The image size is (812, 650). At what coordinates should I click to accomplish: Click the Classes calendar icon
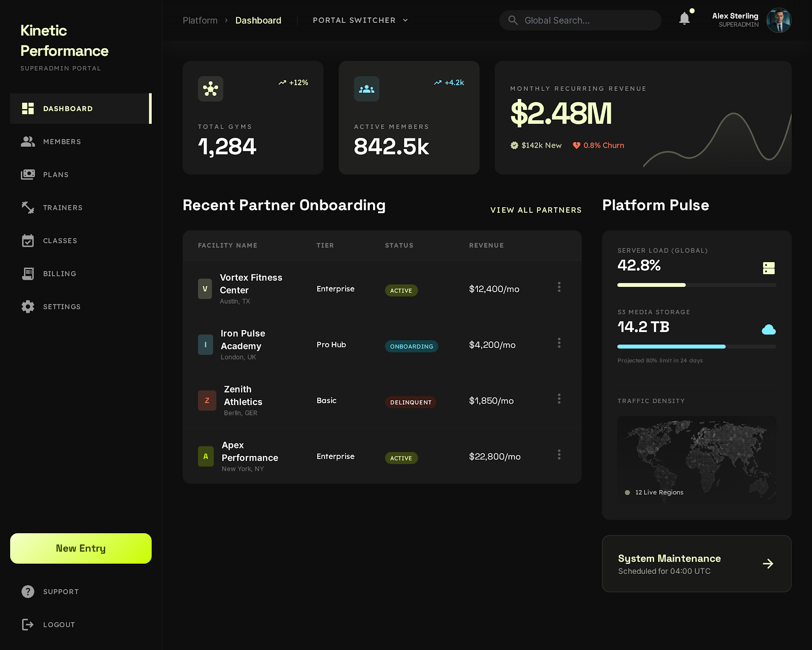28,240
